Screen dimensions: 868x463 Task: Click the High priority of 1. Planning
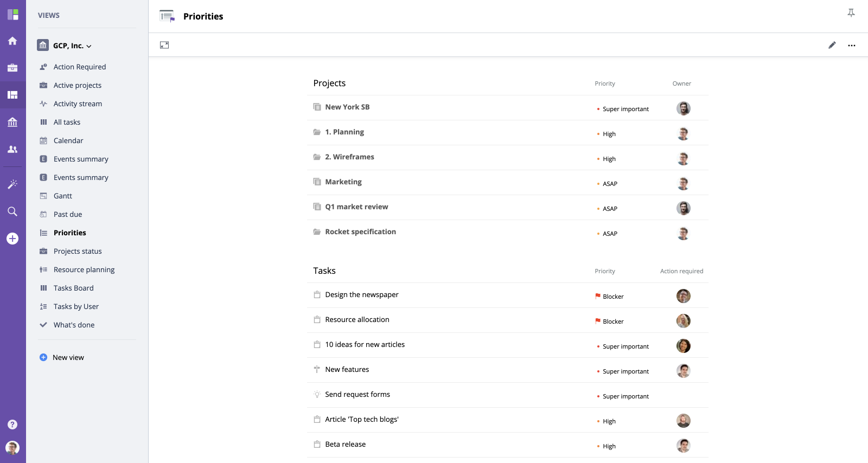pyautogui.click(x=607, y=134)
